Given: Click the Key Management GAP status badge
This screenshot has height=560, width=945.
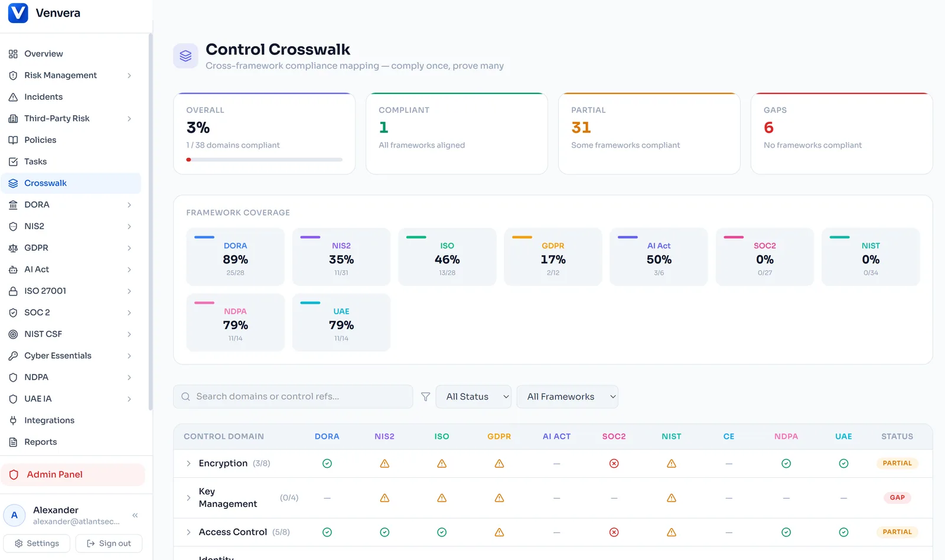Looking at the screenshot, I should (x=897, y=498).
